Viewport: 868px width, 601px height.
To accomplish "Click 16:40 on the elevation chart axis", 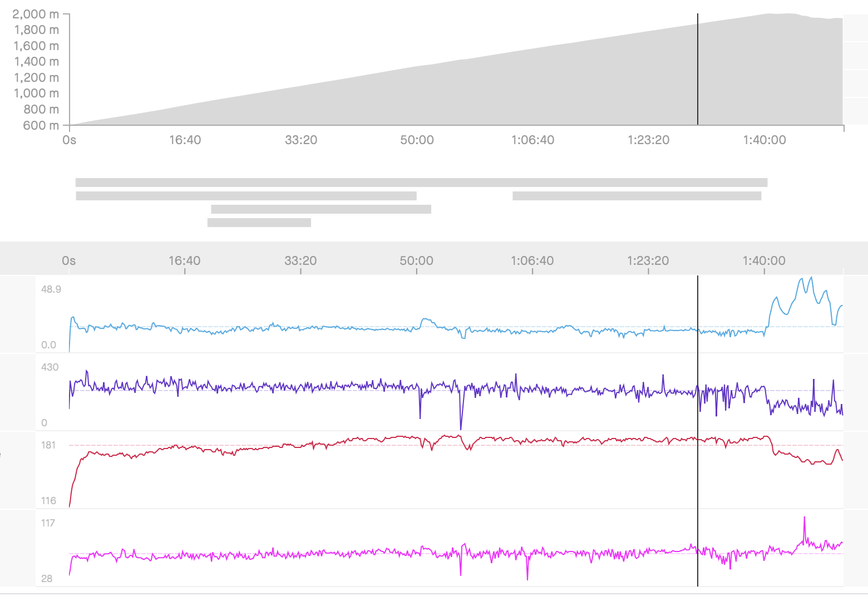I will 185,140.
